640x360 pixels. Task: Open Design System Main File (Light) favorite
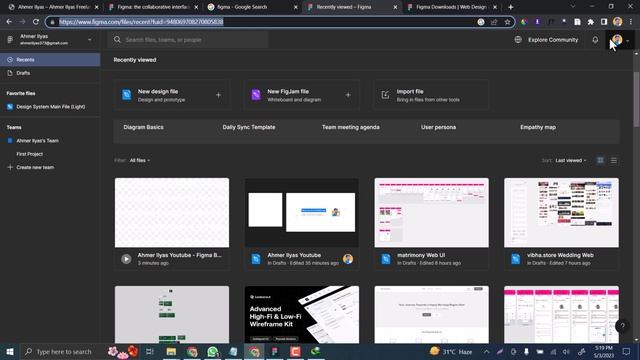[50, 107]
